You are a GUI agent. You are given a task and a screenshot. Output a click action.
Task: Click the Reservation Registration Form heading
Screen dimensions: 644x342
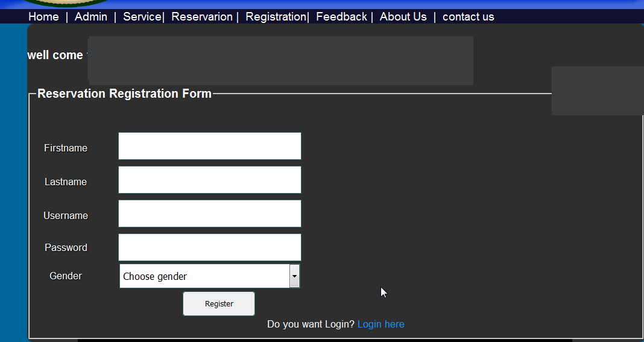tap(124, 93)
